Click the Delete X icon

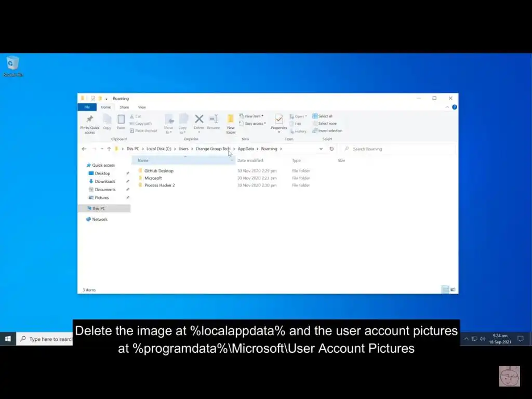[199, 119]
